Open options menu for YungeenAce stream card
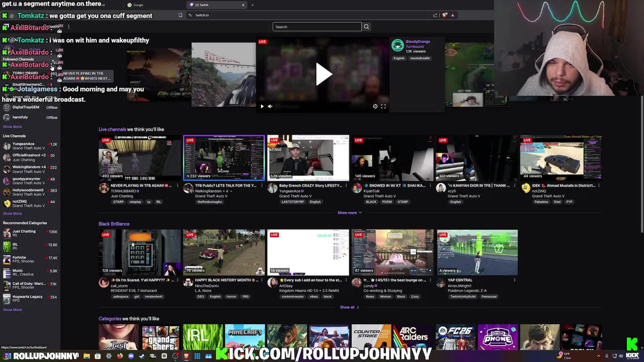Viewport: 644px width, 362px height. (346, 186)
